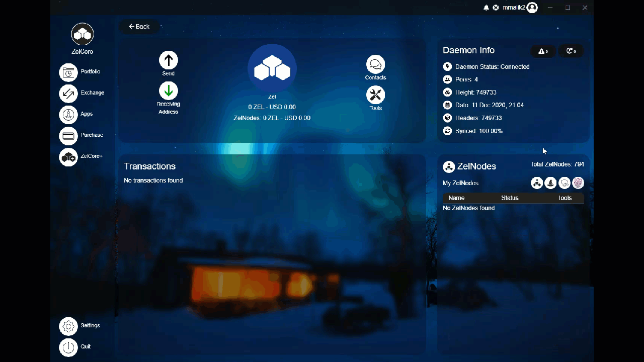Click 'Daemon Status: Connected' text
This screenshot has height=362, width=644.
click(x=493, y=67)
